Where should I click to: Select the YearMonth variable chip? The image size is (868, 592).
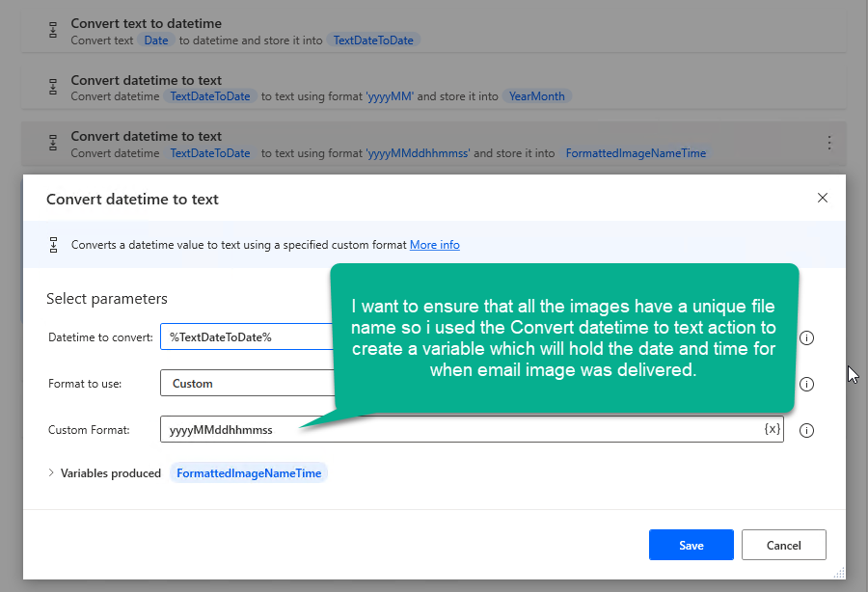[537, 96]
